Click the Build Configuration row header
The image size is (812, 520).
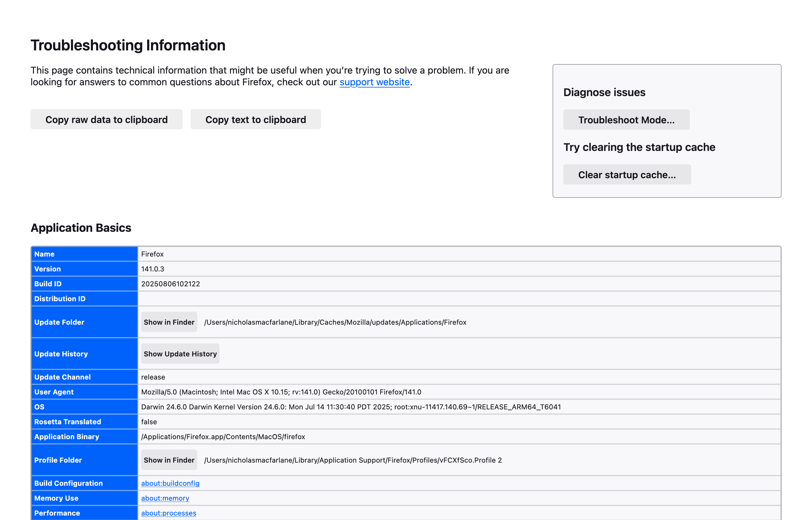84,483
